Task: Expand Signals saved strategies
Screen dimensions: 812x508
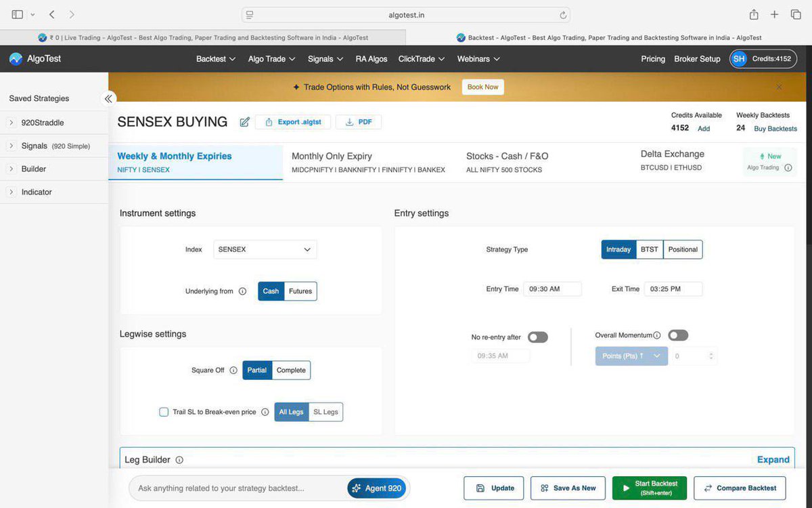Action: click(x=12, y=146)
